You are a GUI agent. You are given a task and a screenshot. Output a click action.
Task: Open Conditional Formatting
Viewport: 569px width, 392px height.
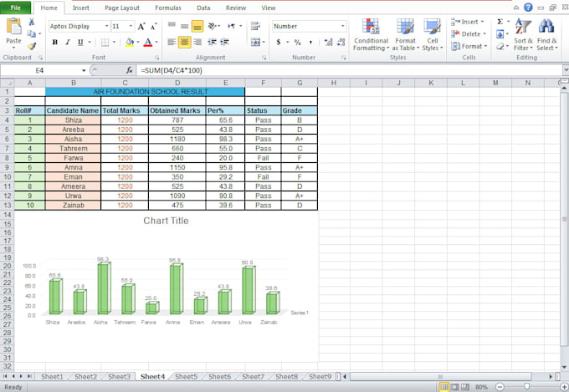(x=371, y=34)
